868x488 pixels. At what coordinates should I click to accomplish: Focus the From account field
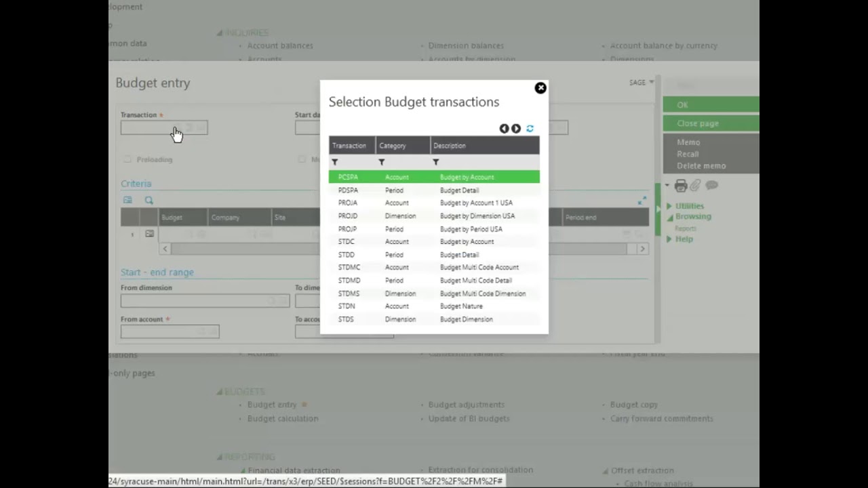tap(170, 332)
